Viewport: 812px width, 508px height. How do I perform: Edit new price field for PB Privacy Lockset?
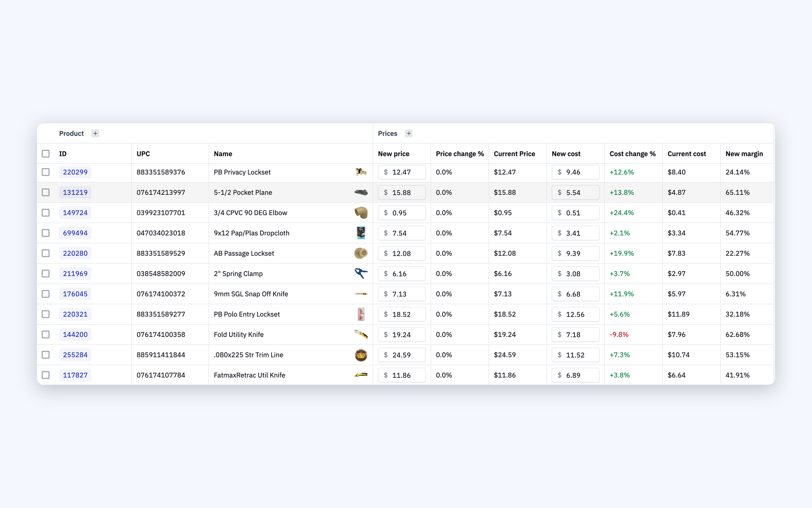click(402, 172)
